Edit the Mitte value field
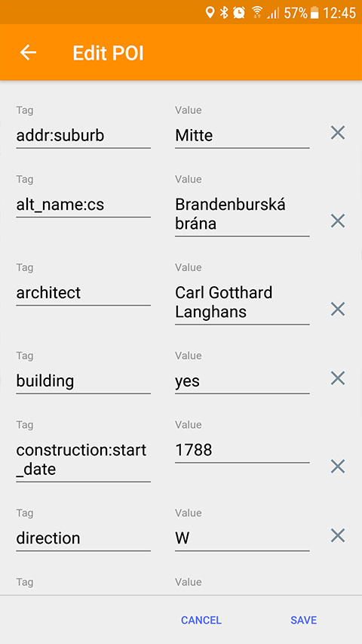This screenshot has height=644, width=362. tap(242, 136)
